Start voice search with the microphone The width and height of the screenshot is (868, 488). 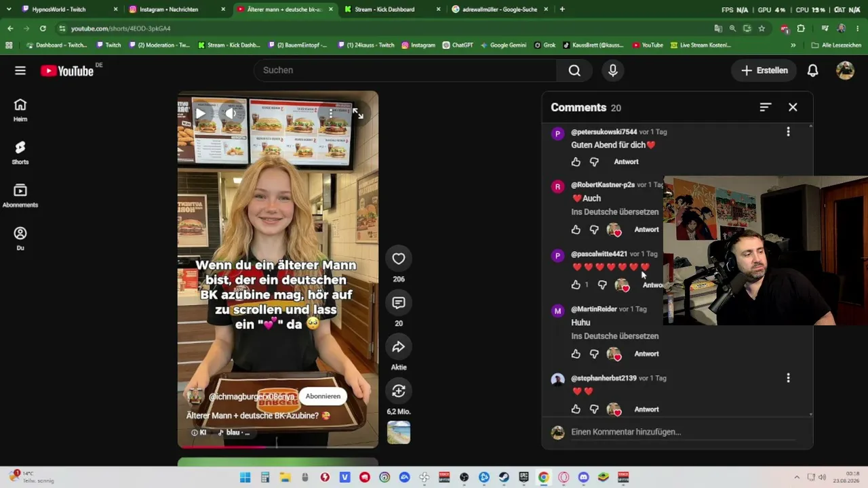pyautogui.click(x=613, y=70)
